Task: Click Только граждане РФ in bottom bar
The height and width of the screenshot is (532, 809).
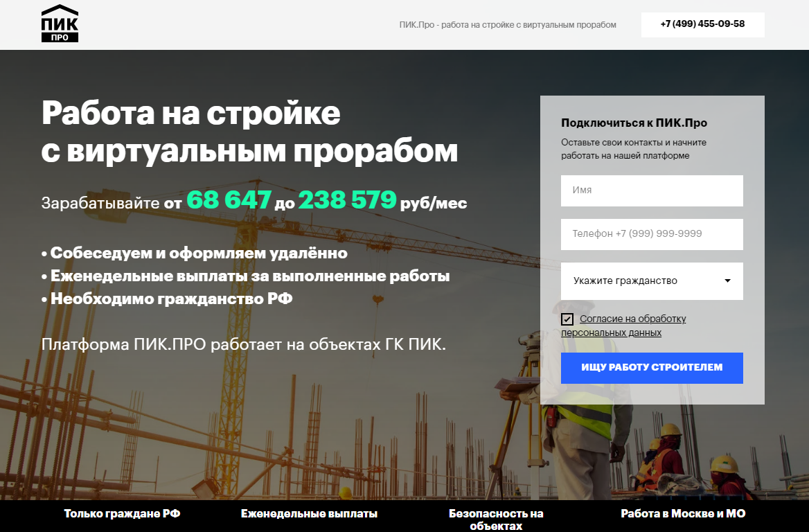Action: tap(123, 513)
